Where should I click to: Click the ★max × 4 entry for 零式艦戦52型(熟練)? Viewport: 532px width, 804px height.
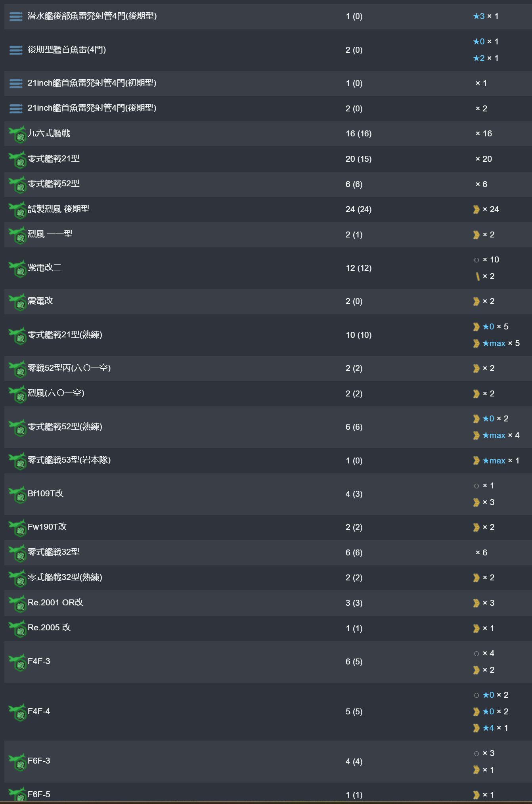[x=501, y=435]
